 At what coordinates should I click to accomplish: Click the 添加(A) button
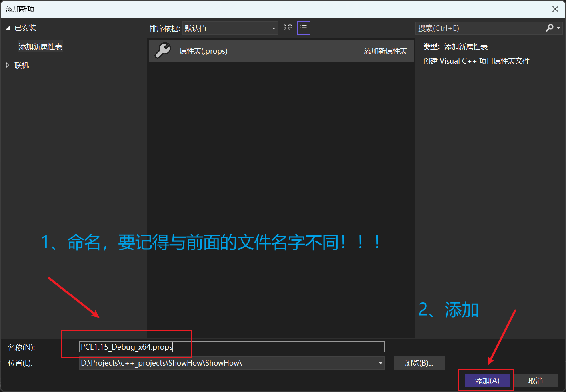coord(487,381)
